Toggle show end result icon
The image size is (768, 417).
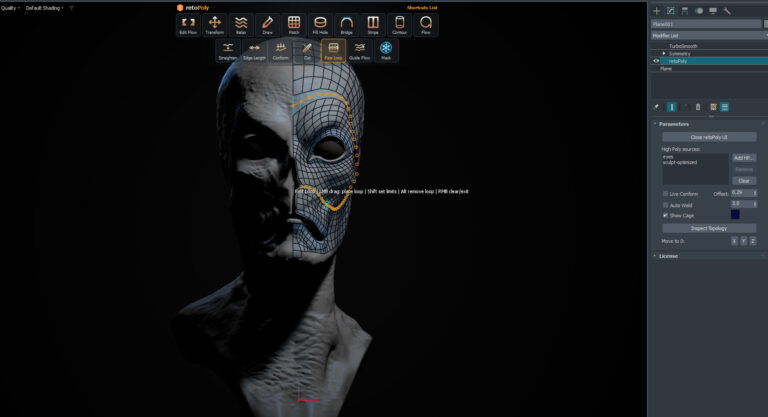click(672, 107)
